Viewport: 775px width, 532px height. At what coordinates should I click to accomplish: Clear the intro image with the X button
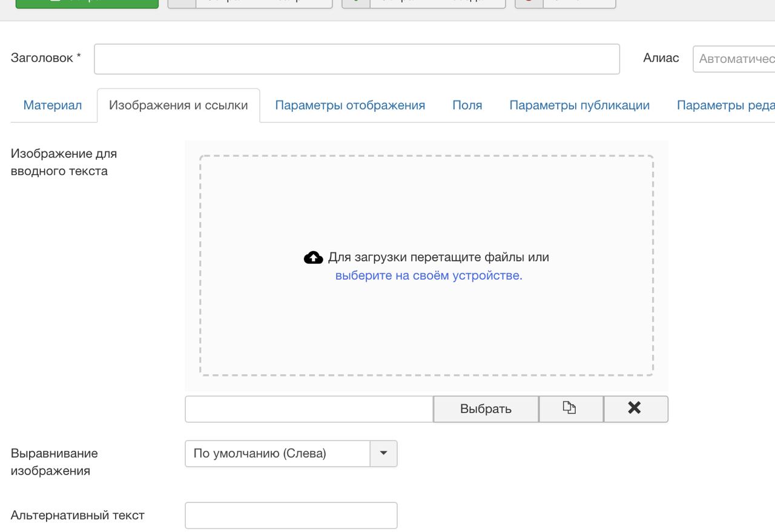(635, 409)
